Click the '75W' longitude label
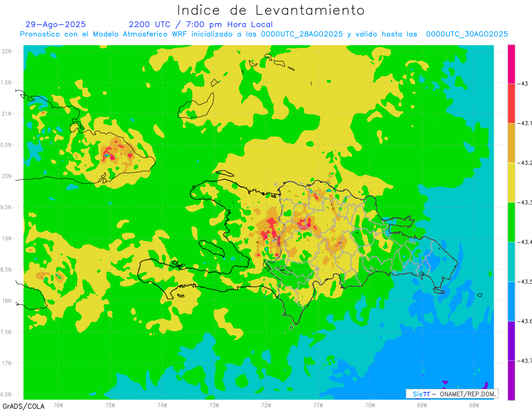The width and height of the screenshot is (532, 411). [x=110, y=405]
